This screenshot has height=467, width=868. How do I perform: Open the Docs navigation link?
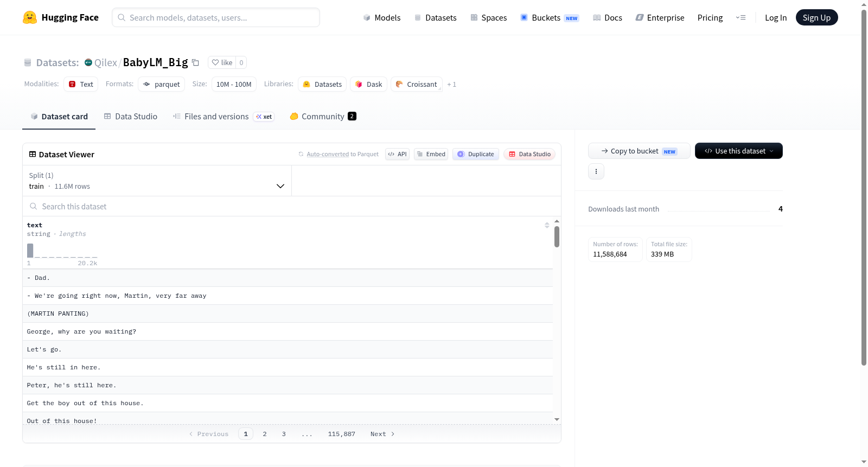(608, 18)
